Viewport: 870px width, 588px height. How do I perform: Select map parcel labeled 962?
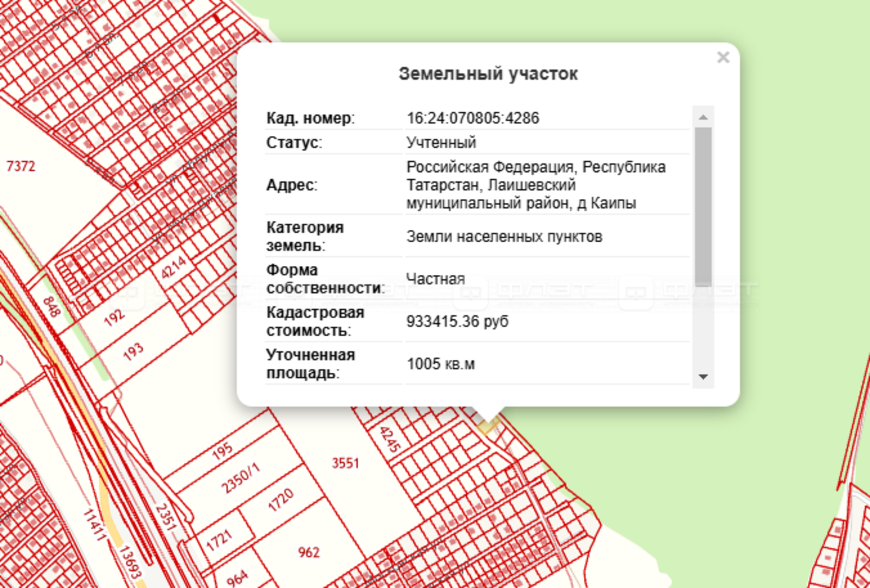308,552
